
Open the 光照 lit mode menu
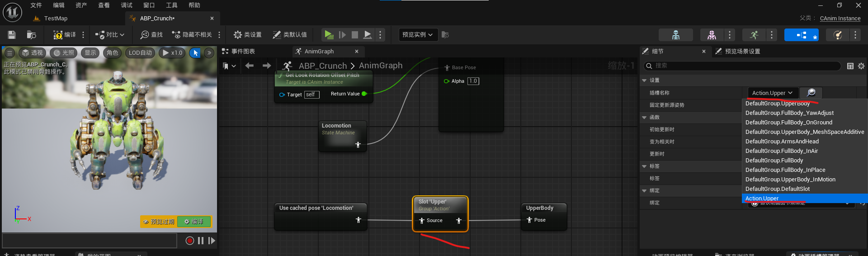tap(64, 53)
